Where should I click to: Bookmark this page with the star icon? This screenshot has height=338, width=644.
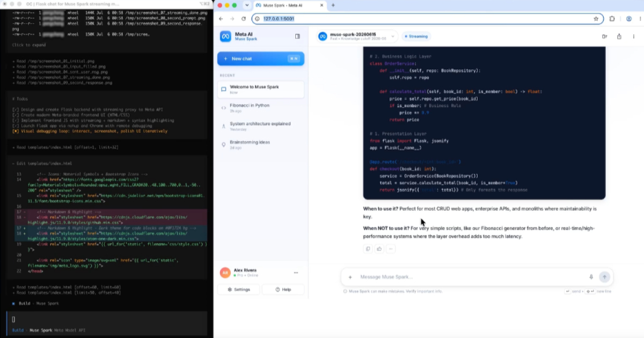coord(596,18)
